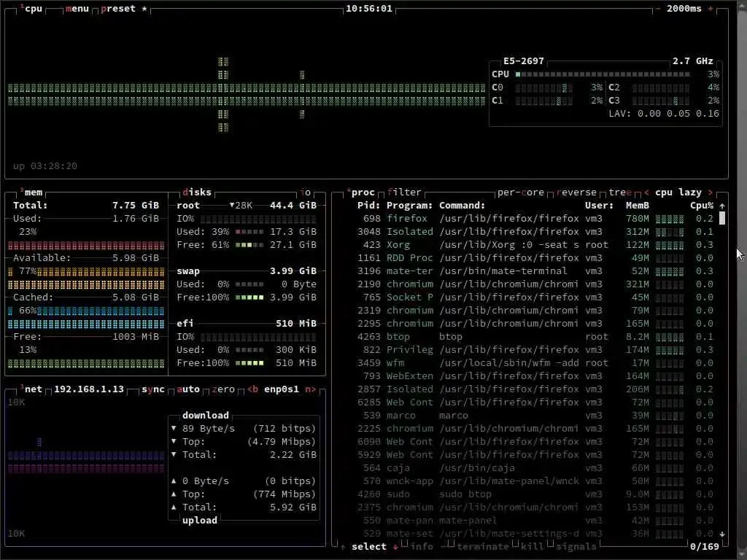747x560 pixels.
Task: Select next sort column arrow
Action: click(711, 192)
